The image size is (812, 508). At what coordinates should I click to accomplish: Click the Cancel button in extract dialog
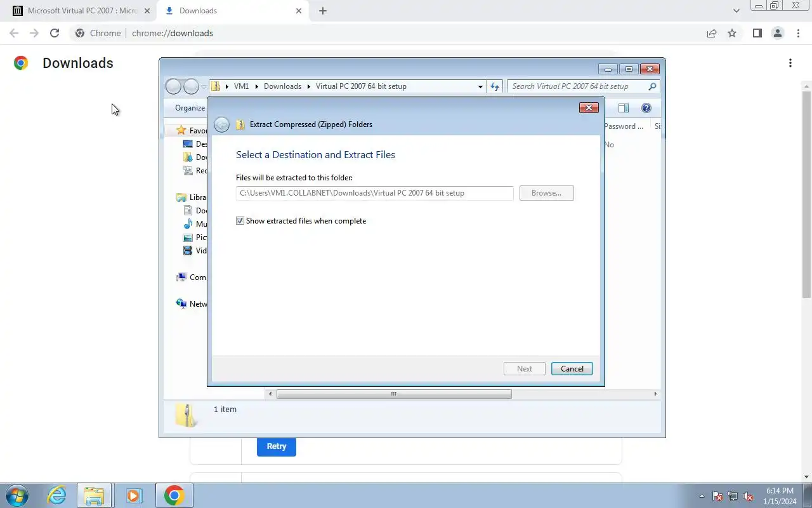point(572,369)
